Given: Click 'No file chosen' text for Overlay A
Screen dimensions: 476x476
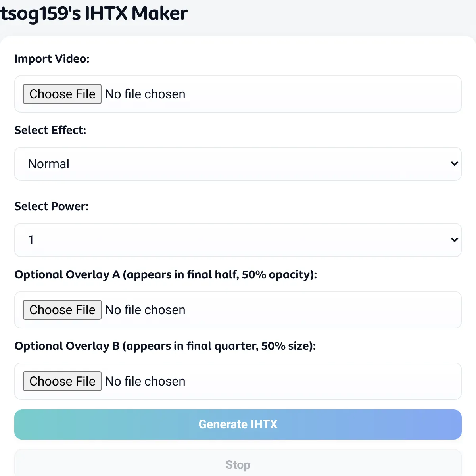Looking at the screenshot, I should (x=145, y=310).
